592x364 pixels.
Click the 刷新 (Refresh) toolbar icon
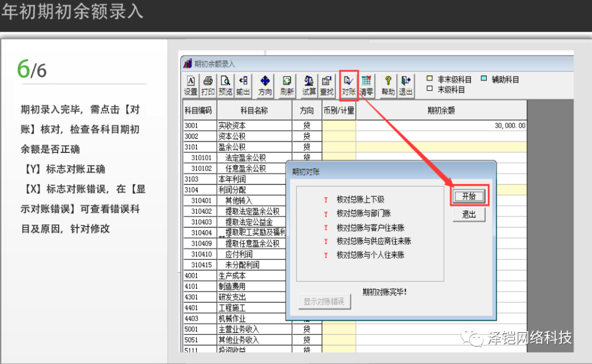coord(287,86)
